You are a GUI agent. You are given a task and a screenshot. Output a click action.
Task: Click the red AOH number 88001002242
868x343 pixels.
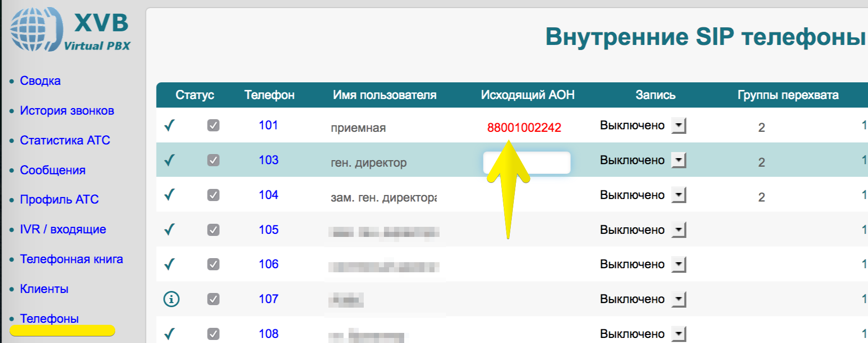(524, 128)
